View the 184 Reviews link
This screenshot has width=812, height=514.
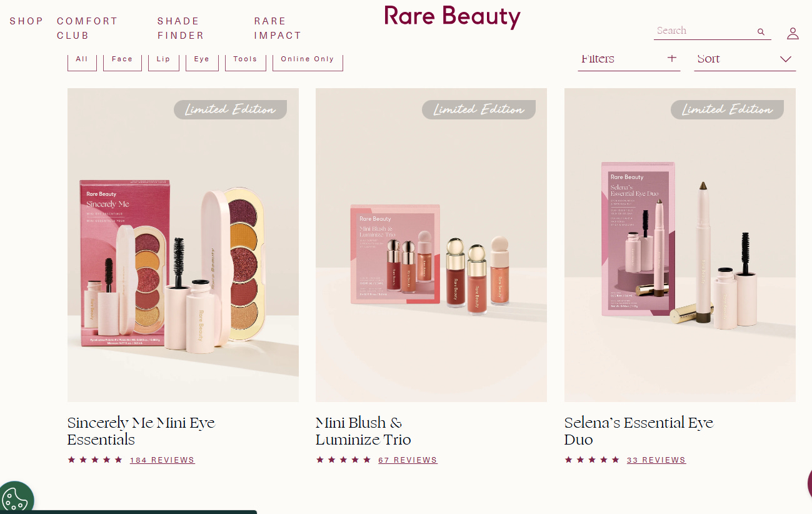click(x=163, y=460)
